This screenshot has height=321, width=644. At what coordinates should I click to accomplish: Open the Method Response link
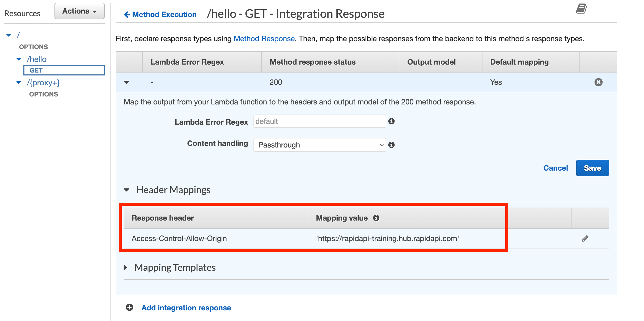tap(264, 39)
